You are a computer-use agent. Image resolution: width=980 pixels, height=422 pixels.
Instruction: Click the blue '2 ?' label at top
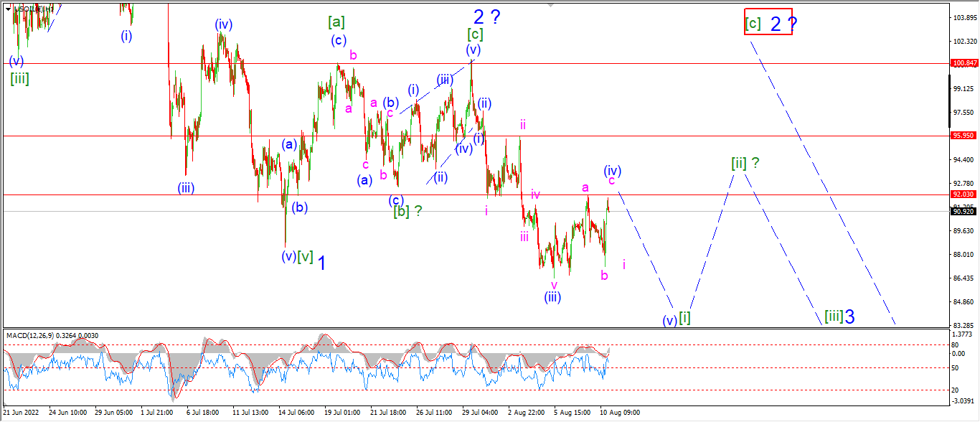[x=487, y=17]
